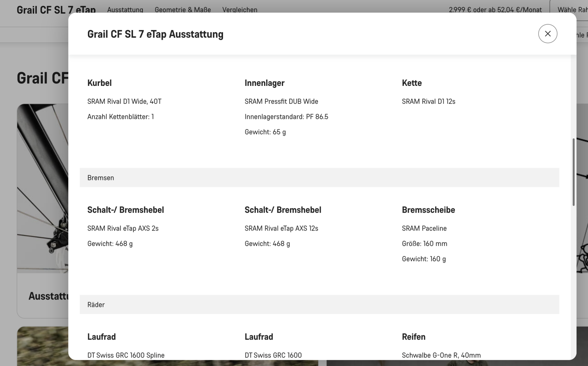Screen dimensions: 588x366
Task: Click the brake caliper photo behind dialog
Action: [x=42, y=188]
